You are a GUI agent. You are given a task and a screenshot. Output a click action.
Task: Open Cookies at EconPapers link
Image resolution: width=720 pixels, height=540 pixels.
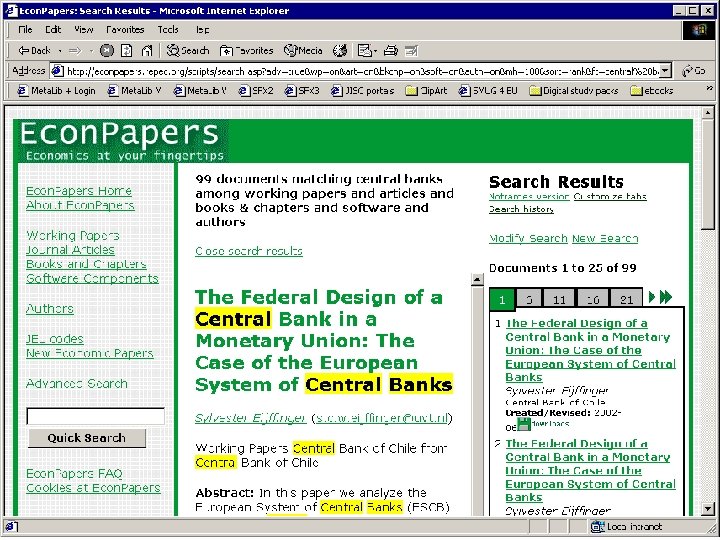[93, 488]
